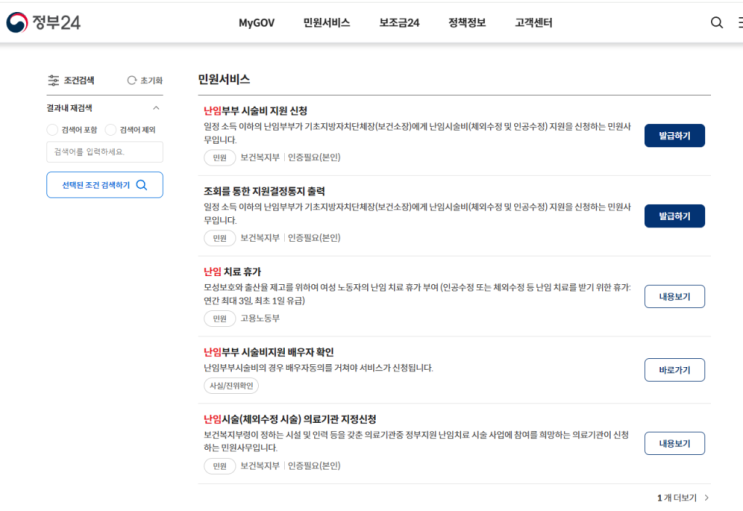
Task: Click chevron arrow next to 1개 더보기
Action: click(x=707, y=498)
